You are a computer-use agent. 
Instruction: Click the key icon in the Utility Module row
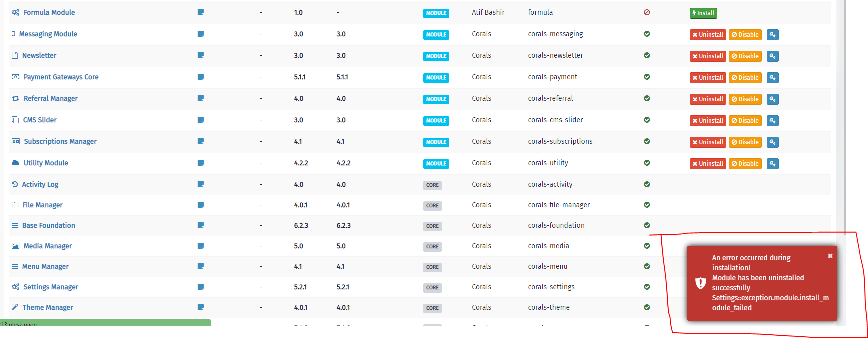pyautogui.click(x=772, y=164)
